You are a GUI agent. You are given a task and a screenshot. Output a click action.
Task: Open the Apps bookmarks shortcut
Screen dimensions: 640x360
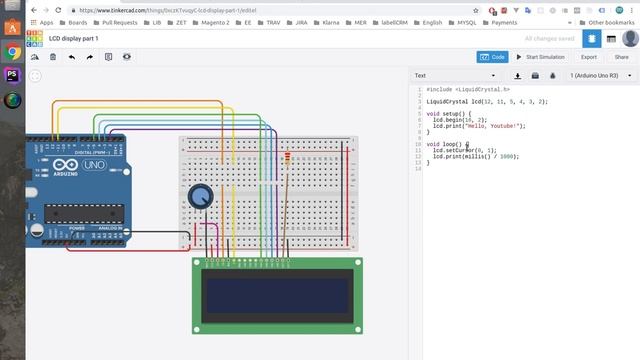[42, 23]
